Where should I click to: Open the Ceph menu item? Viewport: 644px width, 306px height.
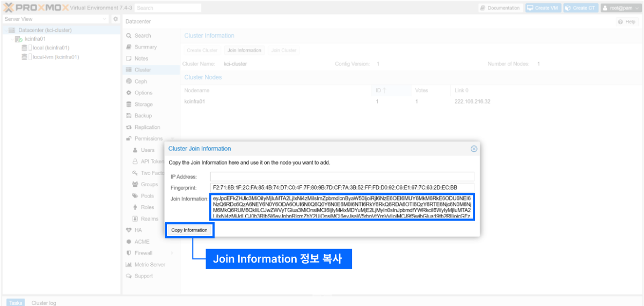tap(141, 82)
